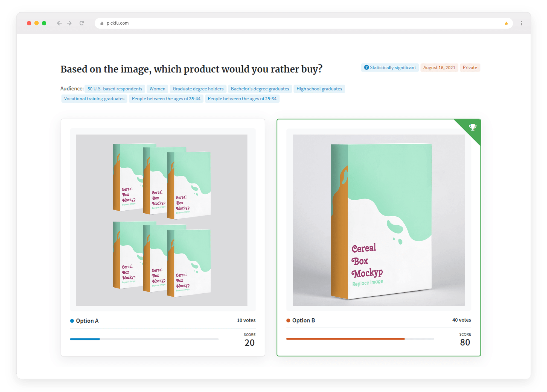
Task: Click the padlock icon in address bar
Action: pos(102,23)
